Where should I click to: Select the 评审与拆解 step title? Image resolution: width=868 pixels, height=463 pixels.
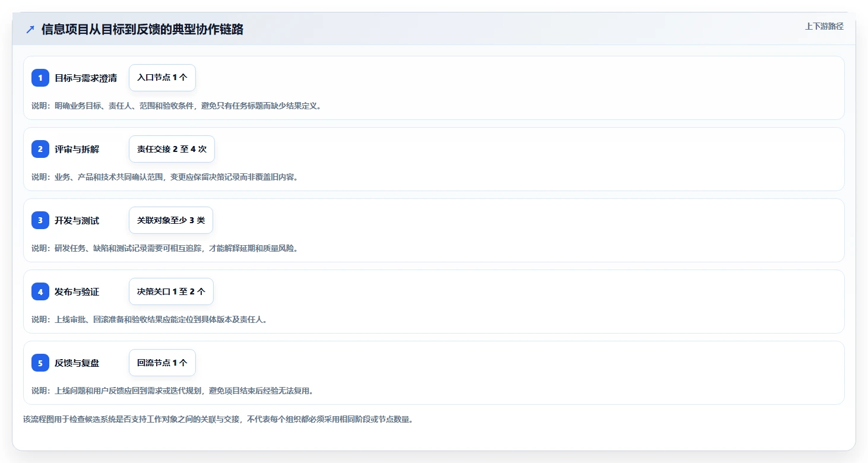tap(77, 149)
